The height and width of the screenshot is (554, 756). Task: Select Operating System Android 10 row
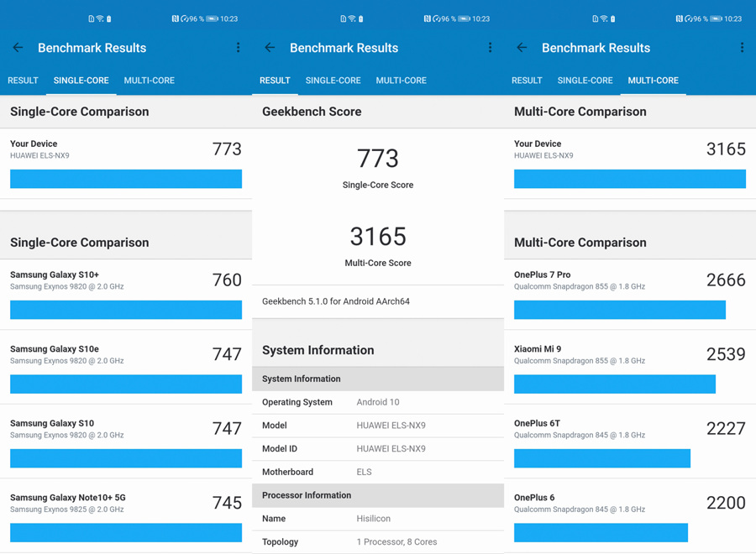pos(378,402)
